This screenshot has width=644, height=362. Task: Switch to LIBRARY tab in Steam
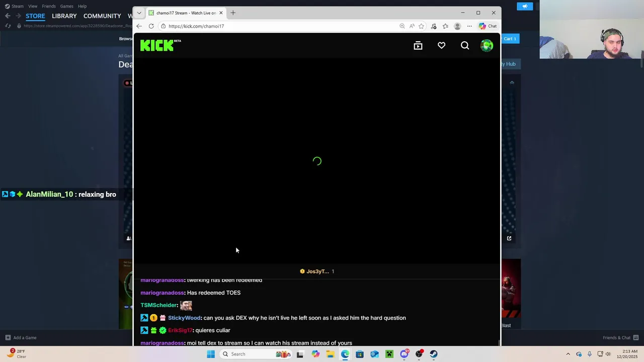(x=64, y=16)
